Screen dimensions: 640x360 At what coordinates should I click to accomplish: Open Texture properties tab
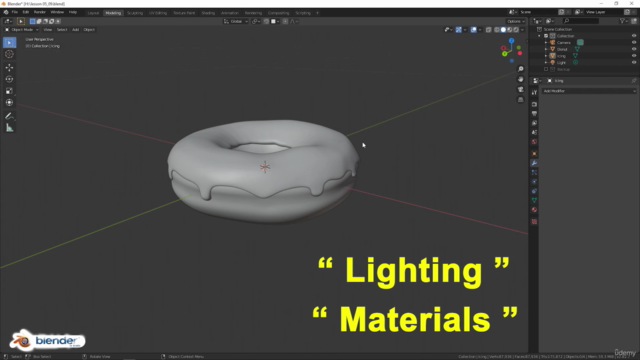[534, 222]
